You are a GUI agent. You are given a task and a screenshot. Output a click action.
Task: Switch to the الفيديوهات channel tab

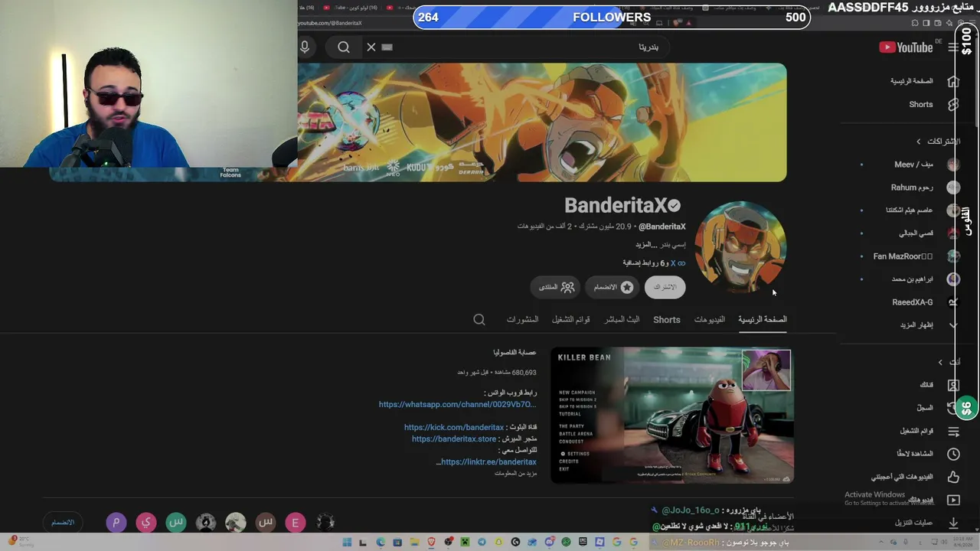(710, 319)
